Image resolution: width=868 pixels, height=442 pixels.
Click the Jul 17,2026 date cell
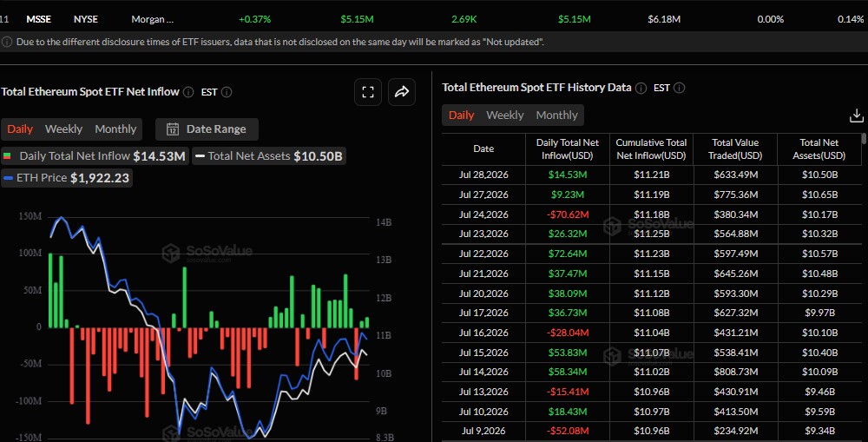[x=483, y=313]
